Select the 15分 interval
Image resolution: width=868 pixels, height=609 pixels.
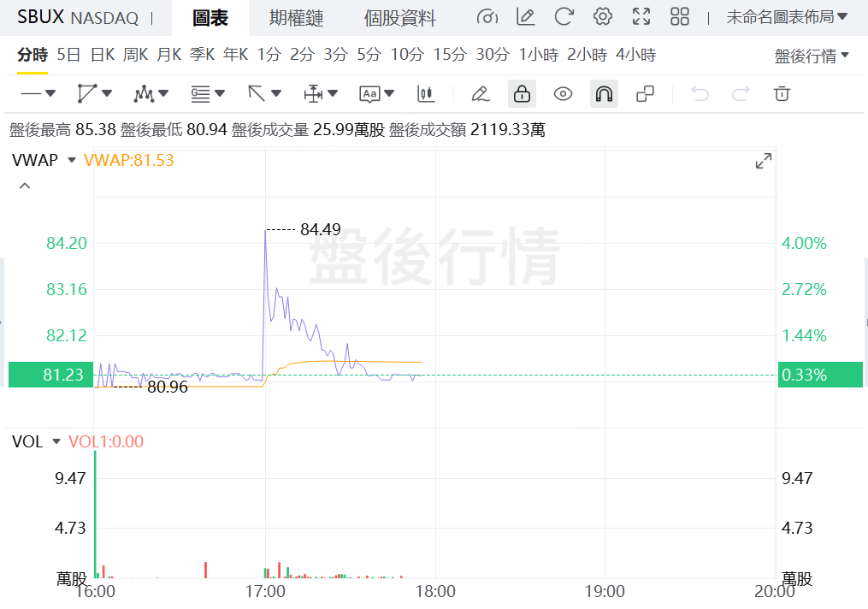coord(450,54)
